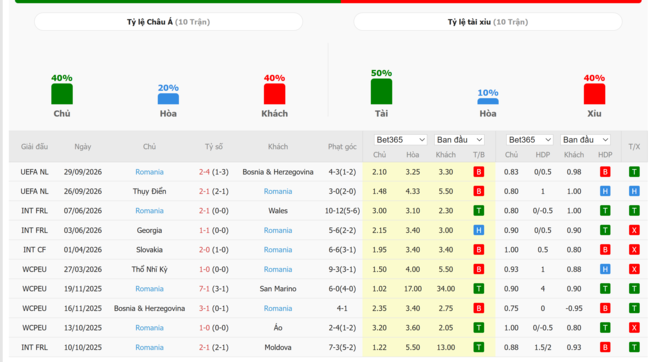Click the Giải đấu column header
650x362 pixels.
34,146
